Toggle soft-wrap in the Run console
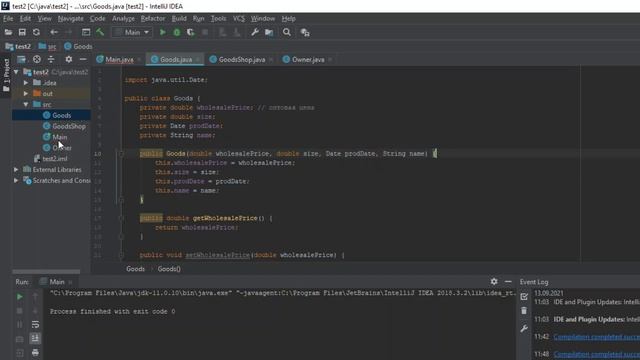 (x=36, y=324)
